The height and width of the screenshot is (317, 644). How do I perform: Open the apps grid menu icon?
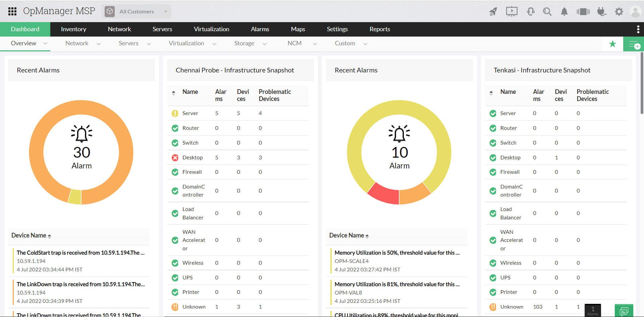[x=12, y=11]
